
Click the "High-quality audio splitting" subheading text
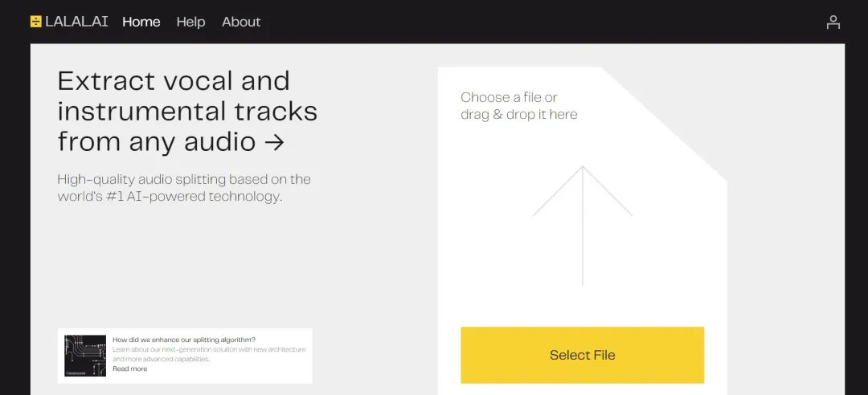(184, 188)
